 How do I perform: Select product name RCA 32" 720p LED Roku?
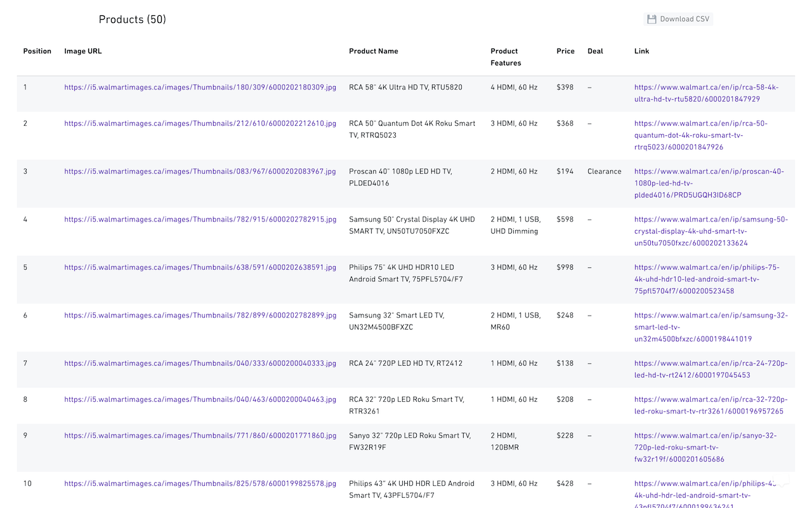(407, 405)
